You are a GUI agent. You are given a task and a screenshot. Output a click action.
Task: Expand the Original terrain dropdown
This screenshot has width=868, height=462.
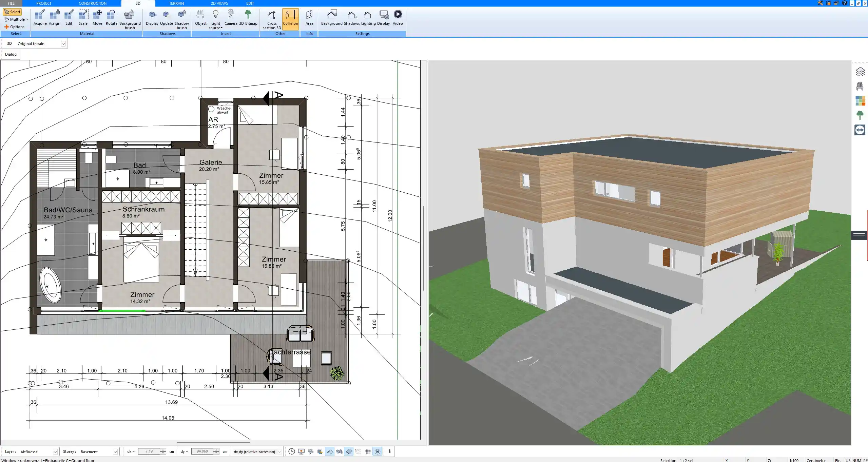(63, 44)
